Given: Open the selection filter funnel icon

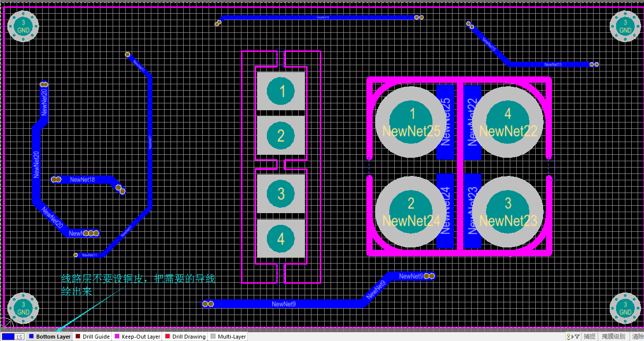Looking at the screenshot, I should pos(577,337).
